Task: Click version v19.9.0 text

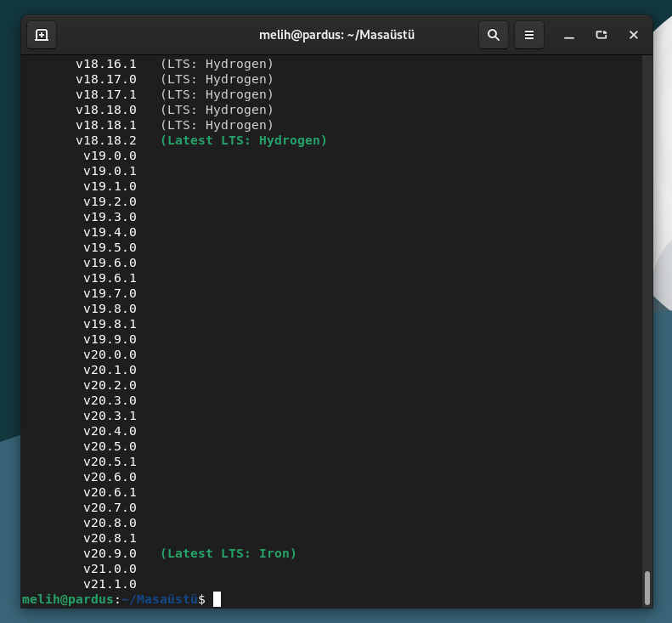Action: click(x=110, y=339)
